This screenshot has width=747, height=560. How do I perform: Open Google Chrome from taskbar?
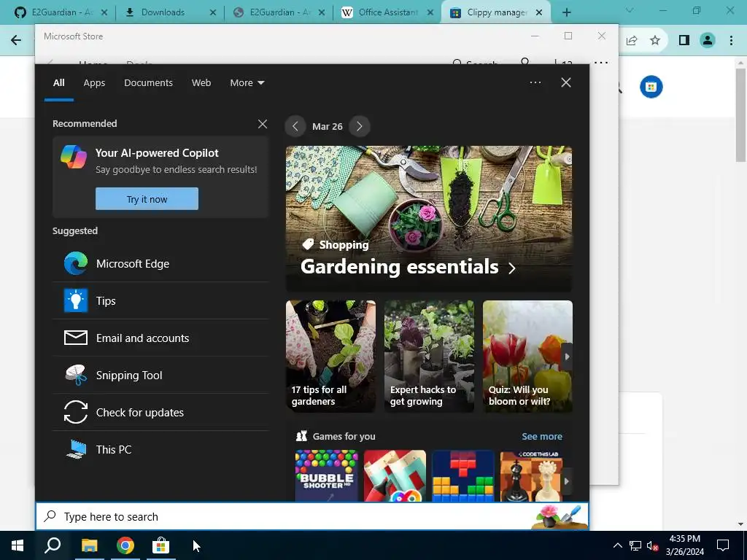125,545
